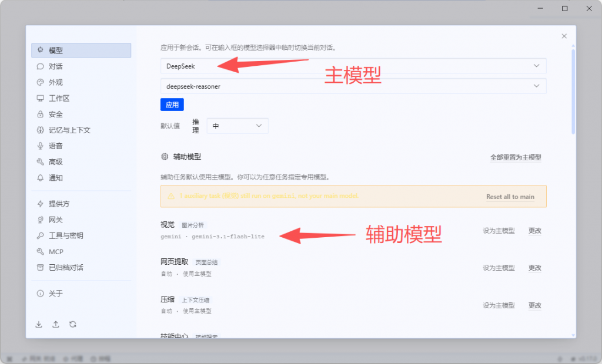The image size is (602, 364).
Task: Click the 全部重置为主模型 link
Action: tap(516, 157)
